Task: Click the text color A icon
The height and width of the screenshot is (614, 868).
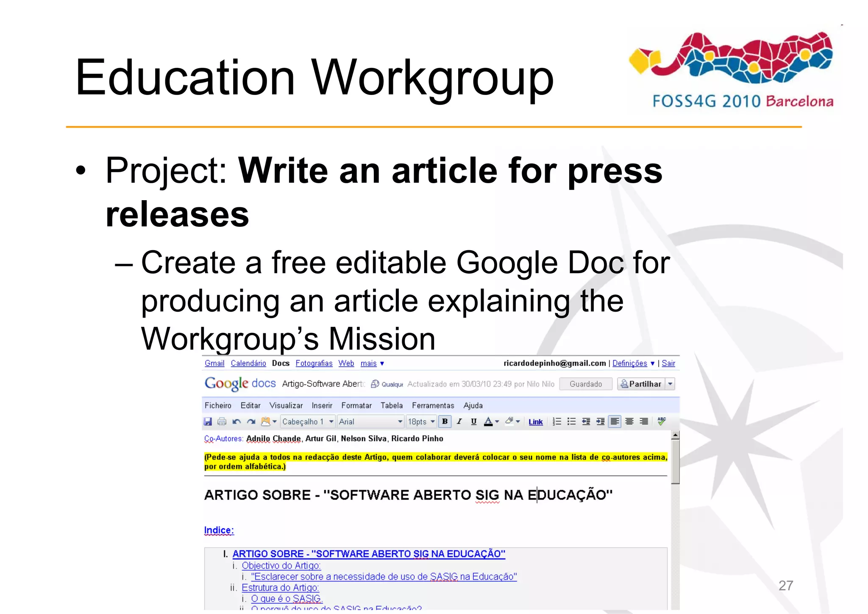Action: [x=488, y=421]
